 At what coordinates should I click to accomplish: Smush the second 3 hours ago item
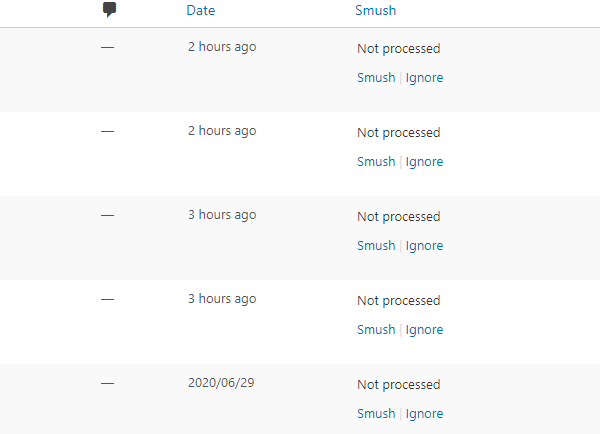pyautogui.click(x=376, y=330)
